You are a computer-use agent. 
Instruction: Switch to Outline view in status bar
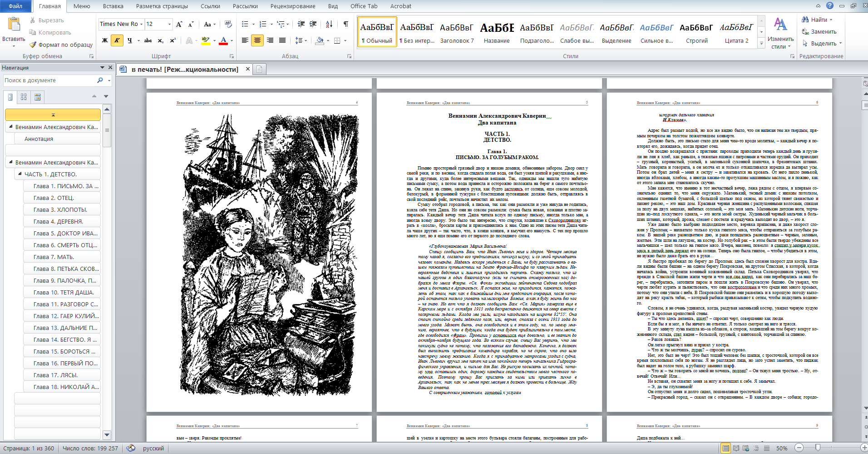(x=756, y=448)
